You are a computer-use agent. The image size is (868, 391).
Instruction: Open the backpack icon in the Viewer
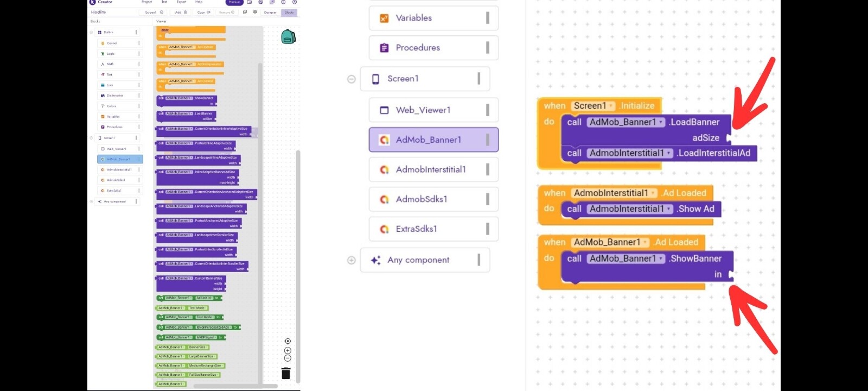(288, 37)
